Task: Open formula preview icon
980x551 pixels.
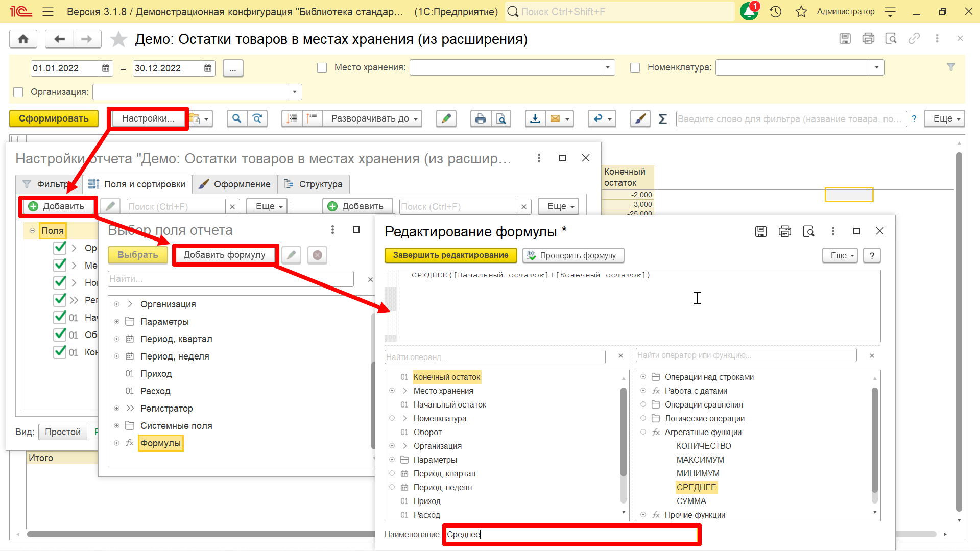Action: 808,231
